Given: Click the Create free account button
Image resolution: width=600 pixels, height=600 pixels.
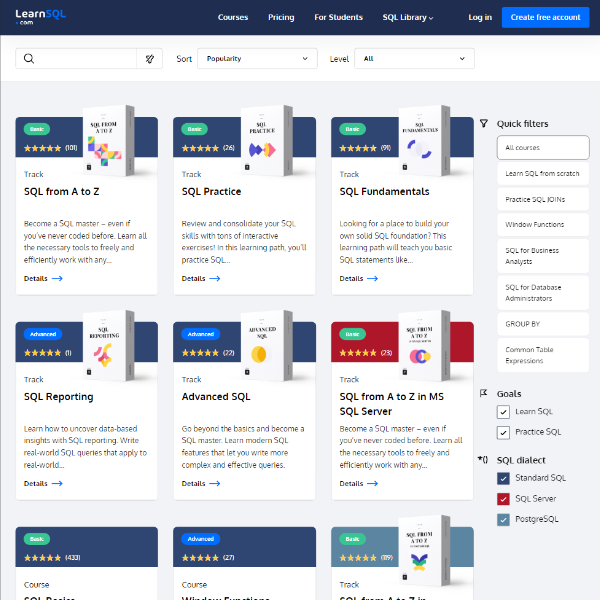Looking at the screenshot, I should (x=545, y=17).
